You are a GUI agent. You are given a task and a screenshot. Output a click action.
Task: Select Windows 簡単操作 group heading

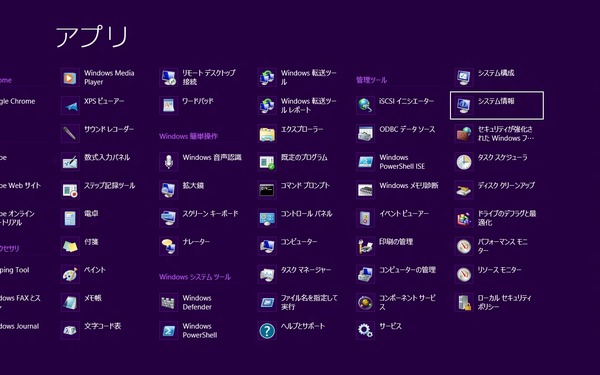188,136
